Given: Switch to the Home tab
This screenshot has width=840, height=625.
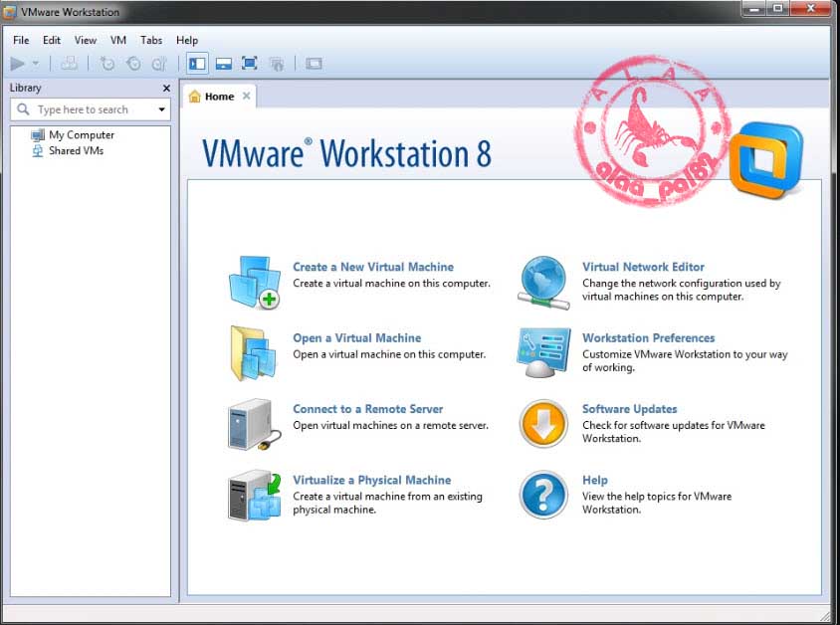Looking at the screenshot, I should click(219, 97).
